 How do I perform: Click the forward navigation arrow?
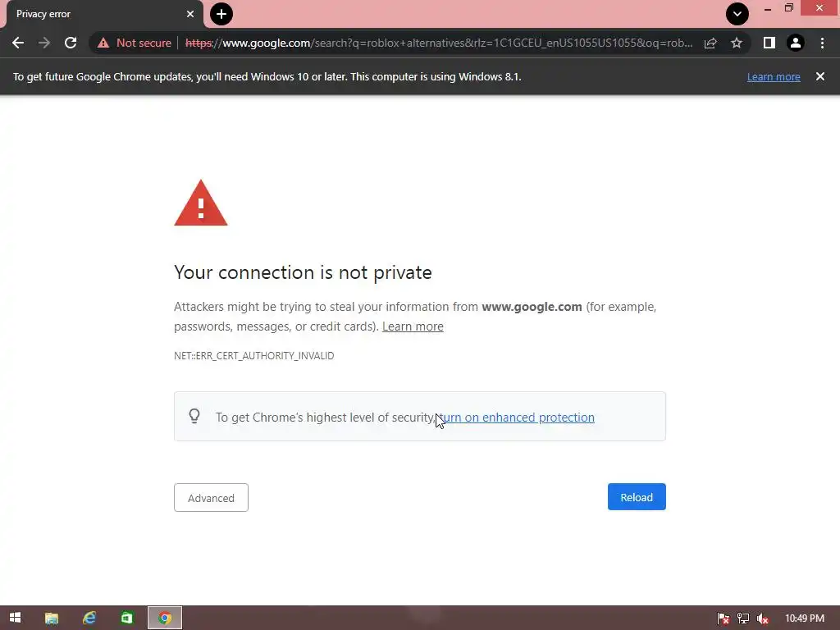click(44, 43)
